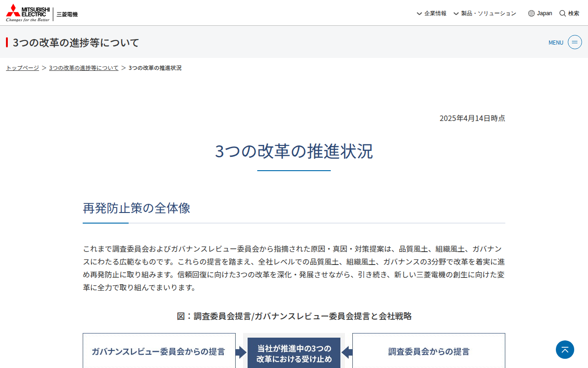
Task: Click the 3つの改革の推進状況 page heading
Action: coord(294,152)
